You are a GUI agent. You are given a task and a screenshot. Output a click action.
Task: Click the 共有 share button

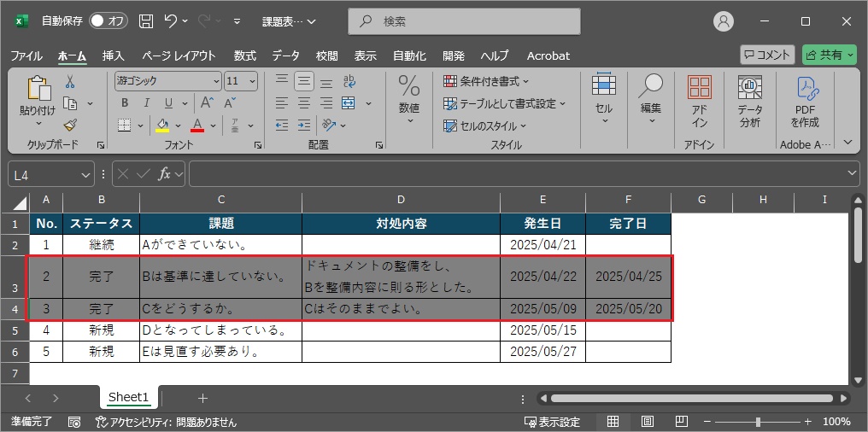829,55
